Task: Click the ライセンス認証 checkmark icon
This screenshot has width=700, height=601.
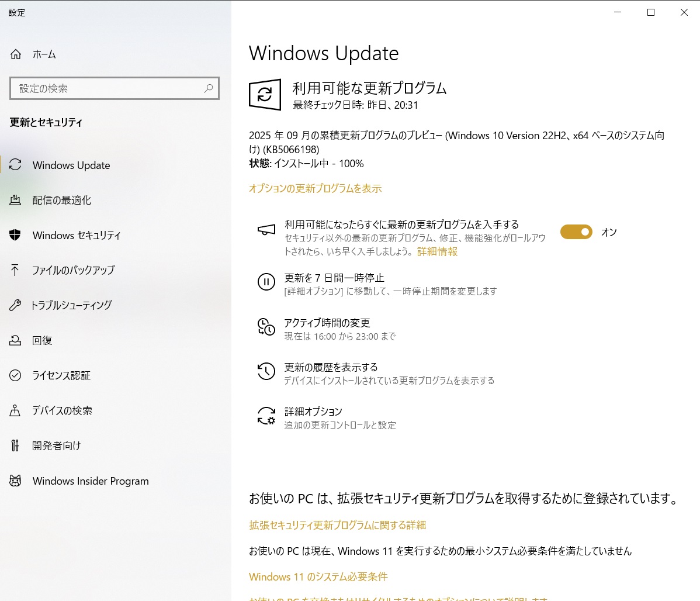Action: pos(15,375)
